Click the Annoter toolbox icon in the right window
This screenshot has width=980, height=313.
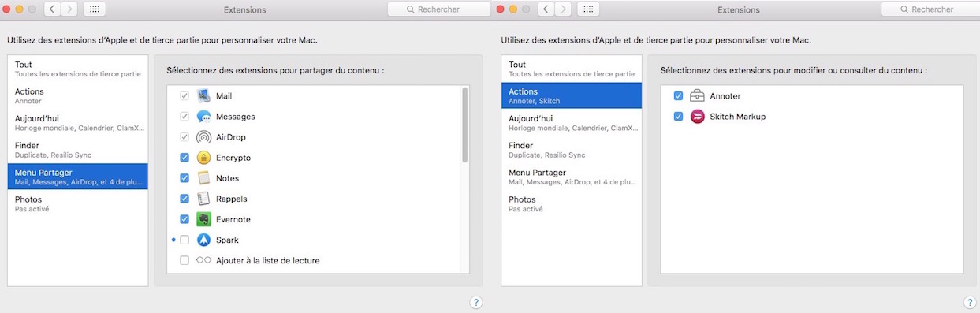point(697,96)
